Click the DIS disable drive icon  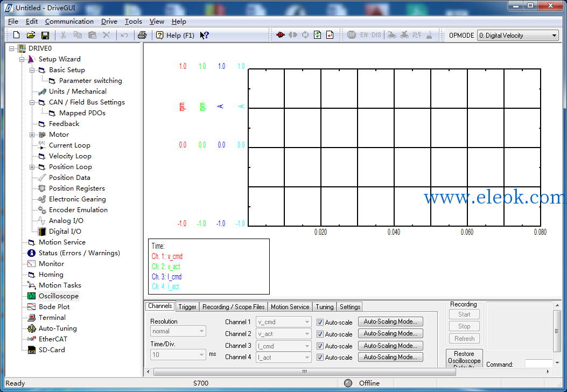point(376,35)
